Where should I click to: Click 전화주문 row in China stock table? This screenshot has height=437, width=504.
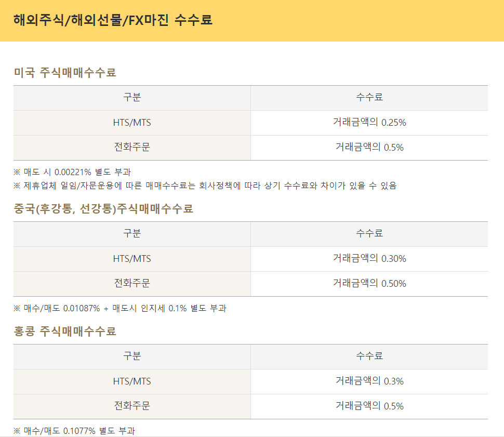point(132,283)
